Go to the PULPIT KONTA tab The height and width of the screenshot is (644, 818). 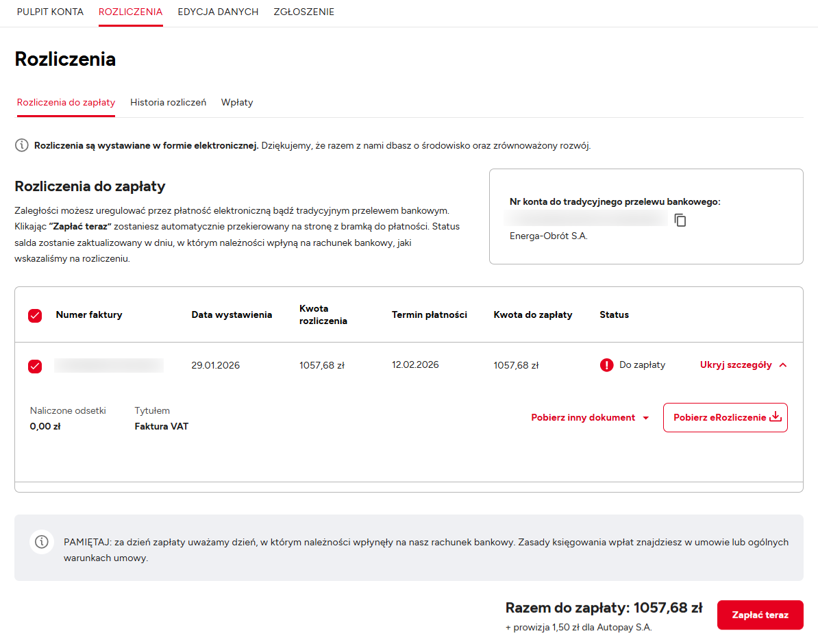point(50,12)
